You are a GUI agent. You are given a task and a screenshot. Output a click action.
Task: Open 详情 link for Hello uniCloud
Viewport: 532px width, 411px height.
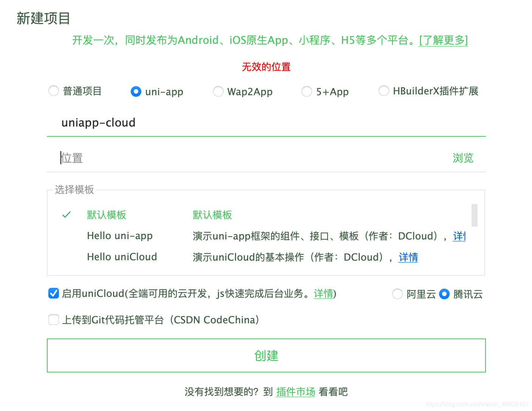tap(408, 257)
